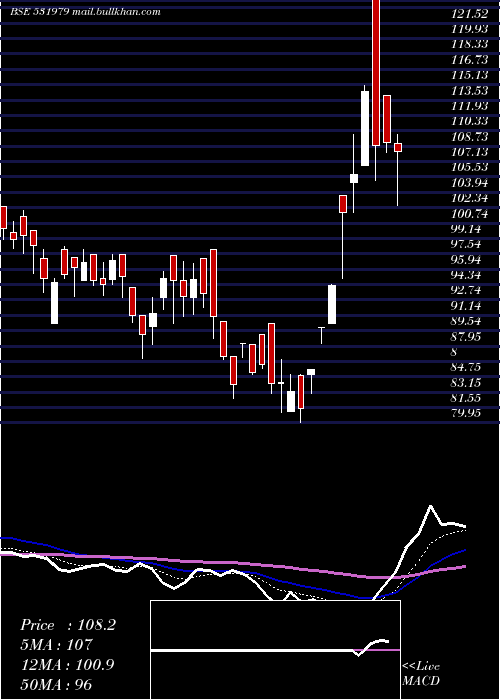Image resolution: width=500 pixels, height=700 pixels.
Task: Click the 115.13 price axis label
Action: pos(470,75)
